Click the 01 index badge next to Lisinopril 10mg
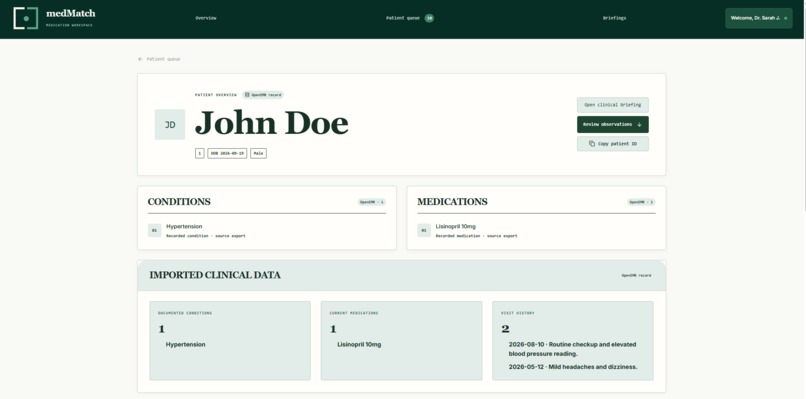806x399 pixels. (x=424, y=230)
